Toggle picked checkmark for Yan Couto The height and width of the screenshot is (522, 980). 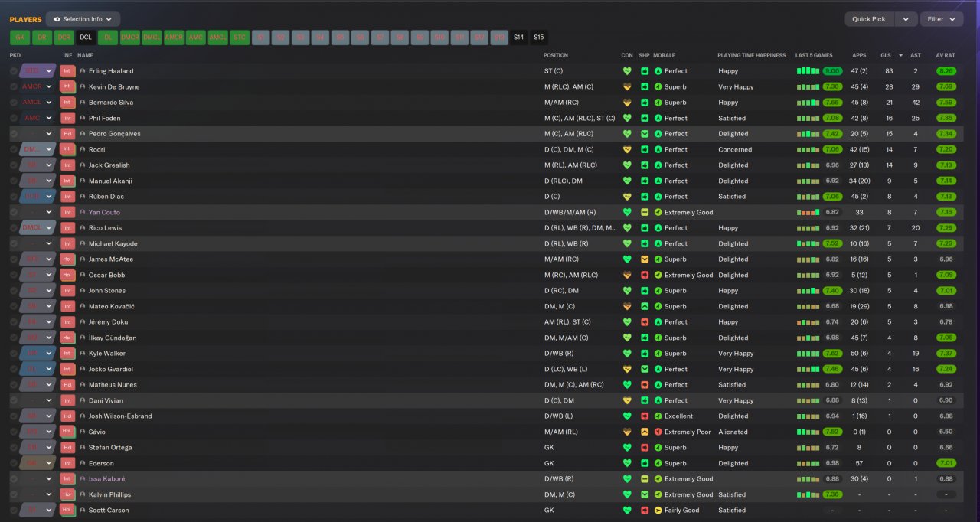coord(14,212)
